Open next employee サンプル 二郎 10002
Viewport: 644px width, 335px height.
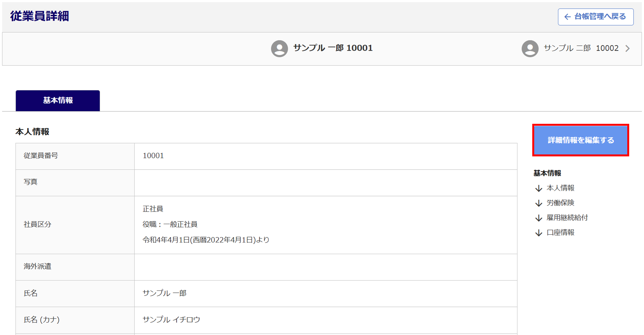click(581, 48)
